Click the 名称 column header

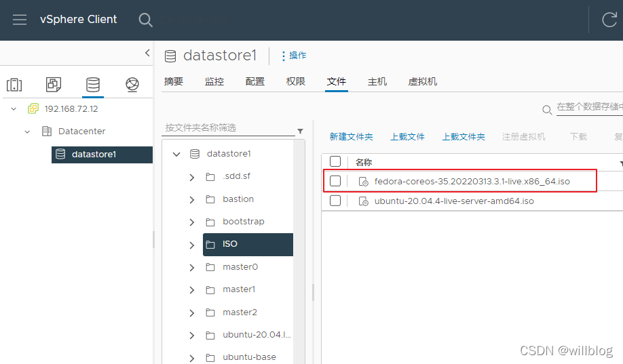pos(364,163)
